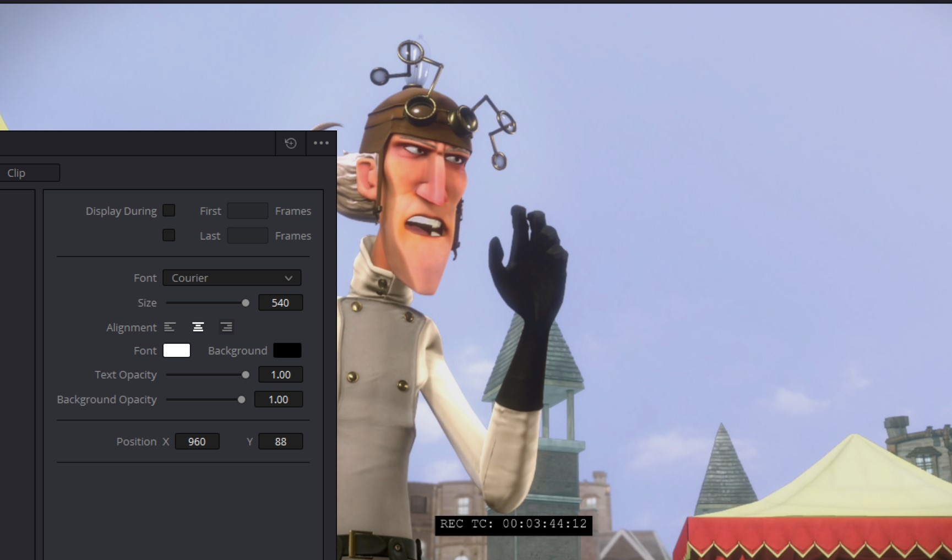952x560 pixels.
Task: Click the First frames input field
Action: point(248,211)
